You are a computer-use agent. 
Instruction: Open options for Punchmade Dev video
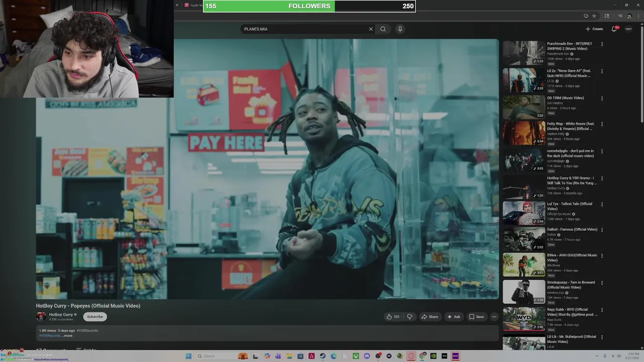click(602, 44)
